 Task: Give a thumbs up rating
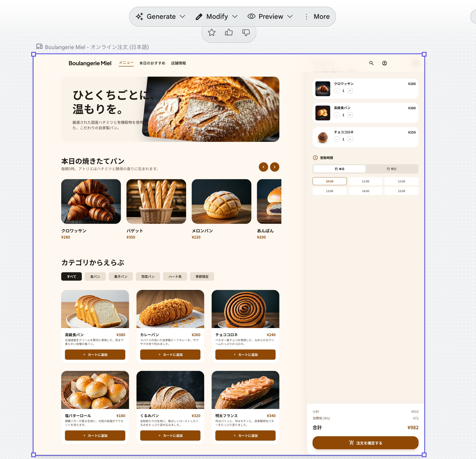click(228, 32)
